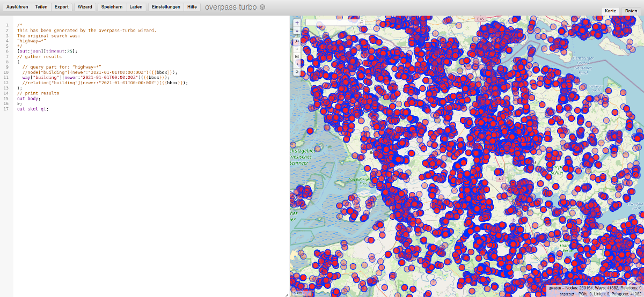This screenshot has width=644, height=297.
Task: Click the '// print results' comment
Action: (x=38, y=93)
